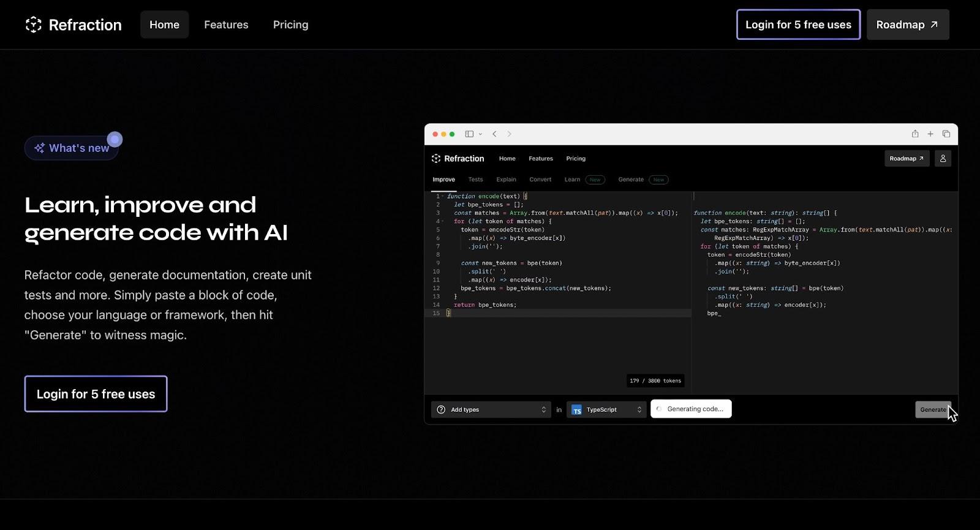Open the TypeScript language dropdown
Image resolution: width=980 pixels, height=530 pixels.
tap(606, 410)
